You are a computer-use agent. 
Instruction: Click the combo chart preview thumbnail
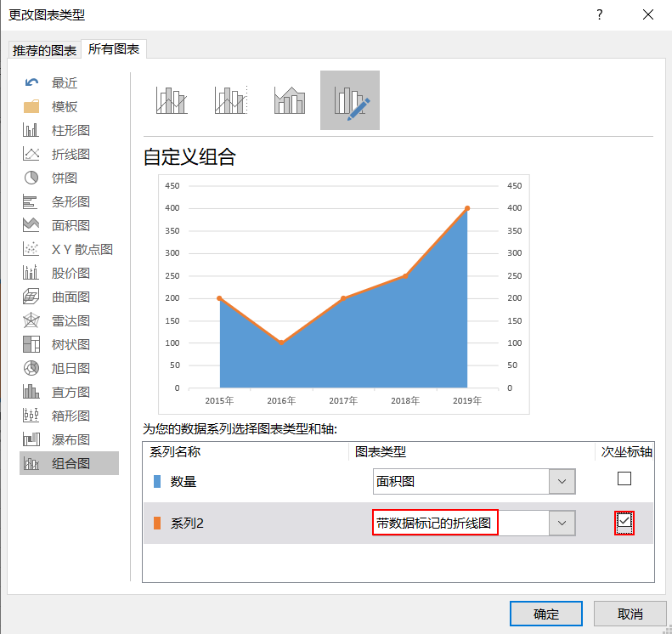(344, 294)
